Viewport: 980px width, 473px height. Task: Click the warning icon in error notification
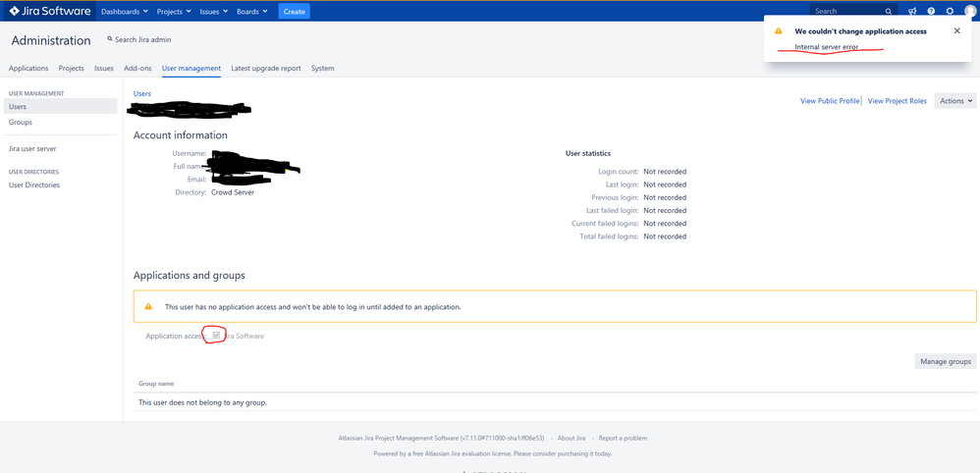(x=778, y=30)
